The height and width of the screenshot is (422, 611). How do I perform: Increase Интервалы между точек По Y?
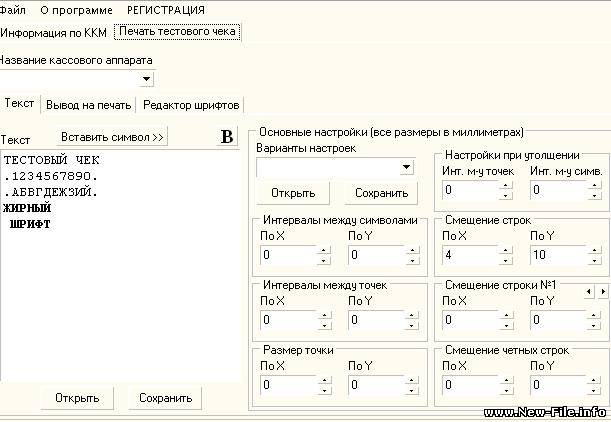[412, 315]
